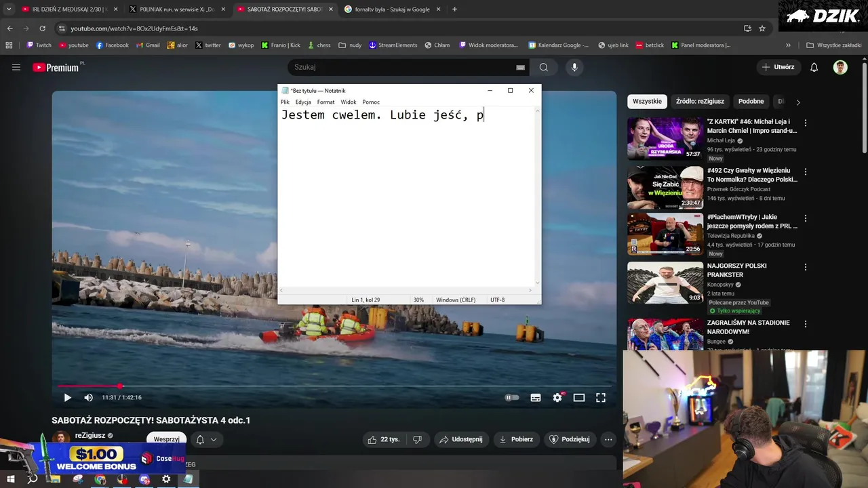Toggle subtitles in the video player

point(536,398)
